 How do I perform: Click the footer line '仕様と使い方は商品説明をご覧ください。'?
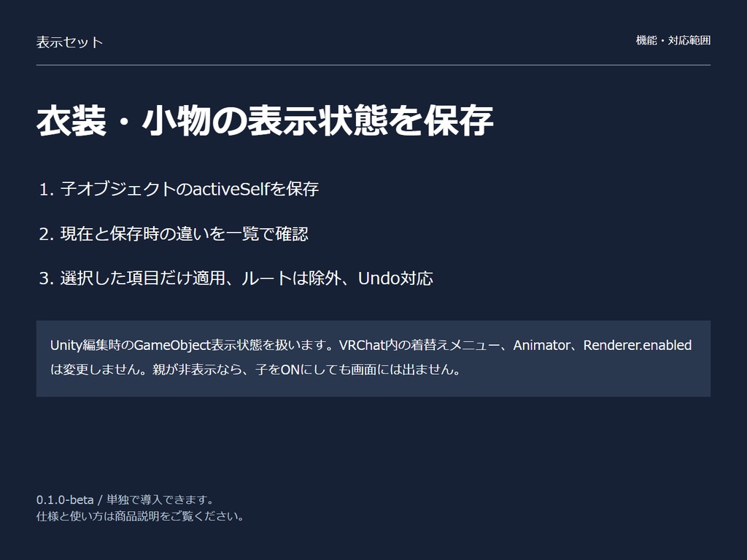click(x=141, y=516)
